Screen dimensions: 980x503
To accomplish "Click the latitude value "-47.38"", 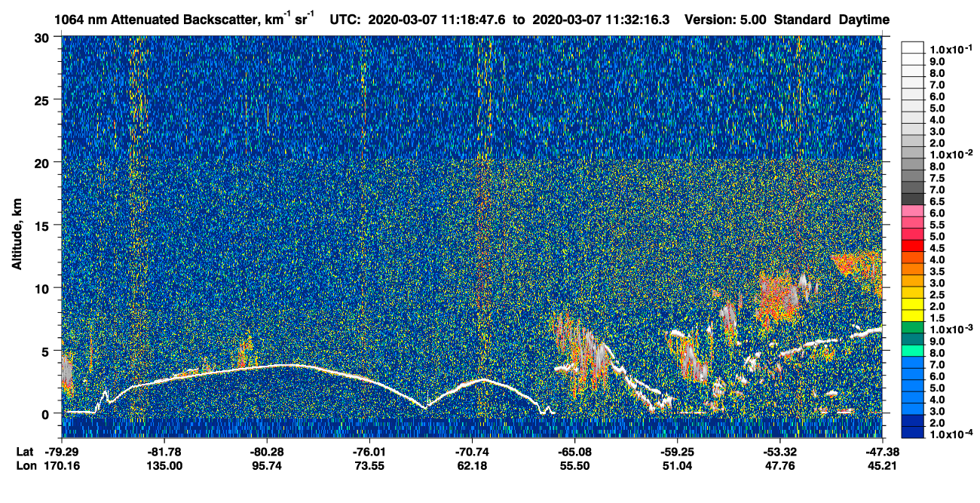I will [x=881, y=452].
